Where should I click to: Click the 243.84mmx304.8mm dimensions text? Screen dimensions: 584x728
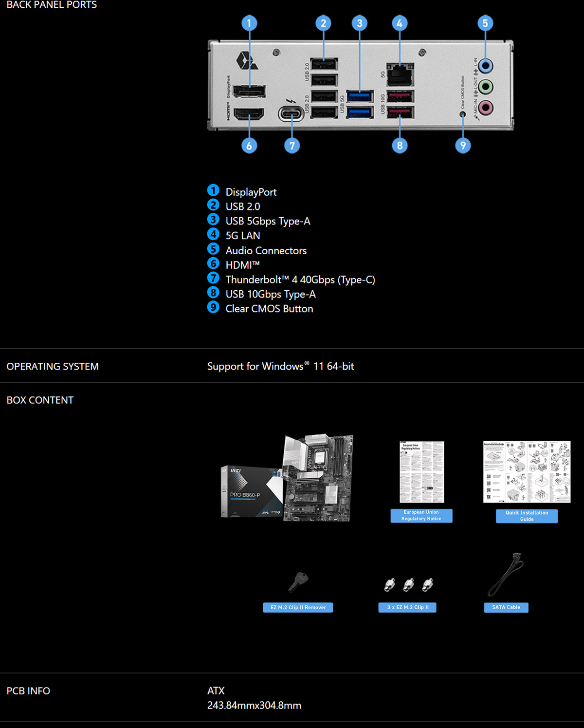pos(254,705)
